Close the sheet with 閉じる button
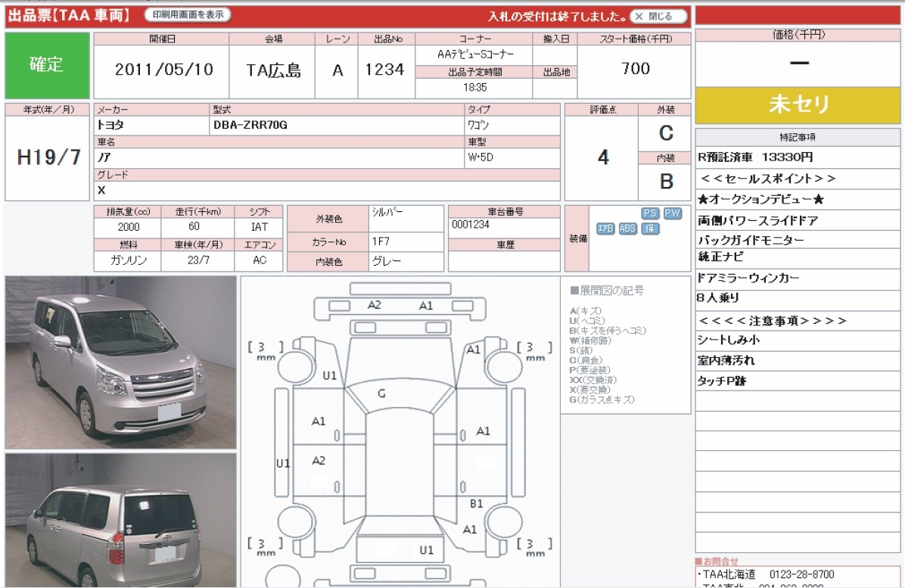 pos(659,16)
